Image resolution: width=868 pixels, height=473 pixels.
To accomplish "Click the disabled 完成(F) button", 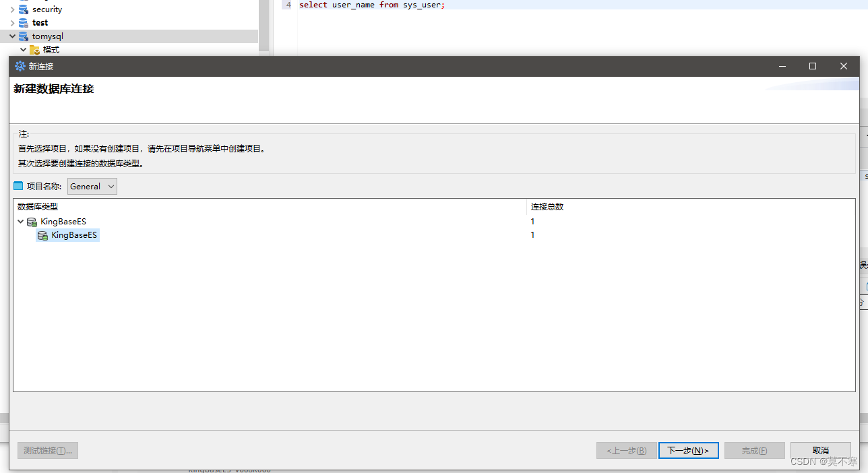I will (x=754, y=451).
